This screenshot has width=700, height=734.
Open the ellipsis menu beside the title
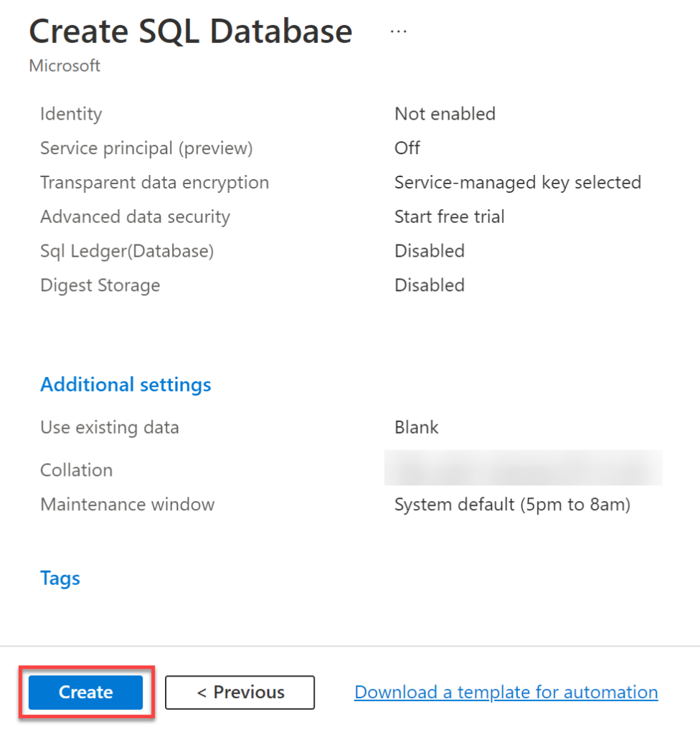(397, 30)
